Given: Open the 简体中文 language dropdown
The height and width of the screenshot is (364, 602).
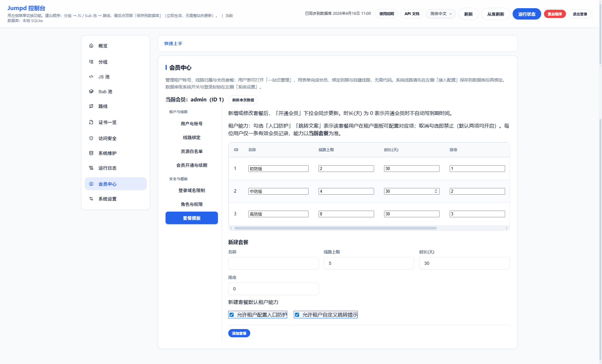Looking at the screenshot, I should (440, 14).
